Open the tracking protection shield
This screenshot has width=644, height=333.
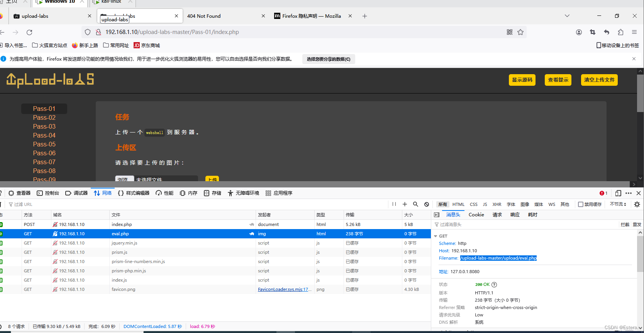(88, 32)
